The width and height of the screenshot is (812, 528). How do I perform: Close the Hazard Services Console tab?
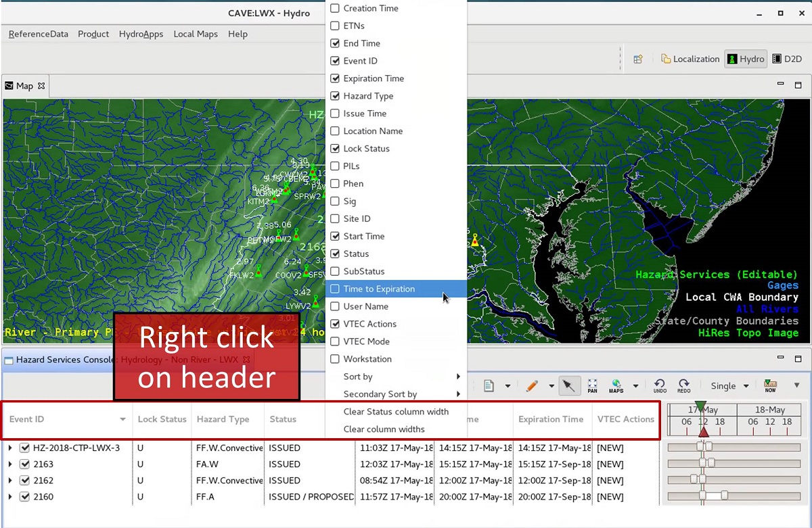[x=246, y=360]
